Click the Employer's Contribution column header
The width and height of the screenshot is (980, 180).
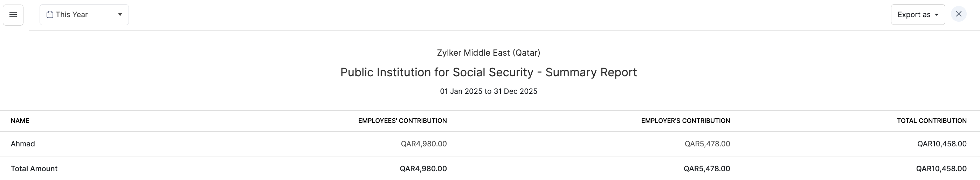point(685,120)
